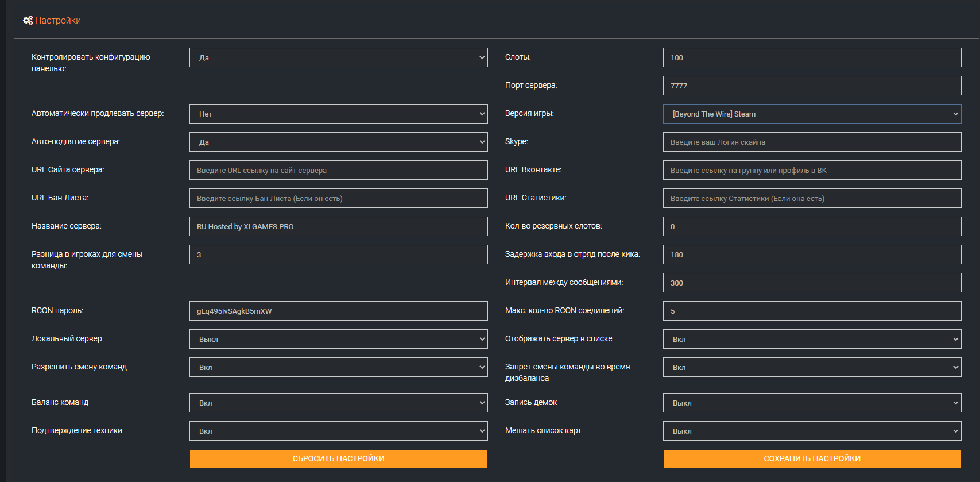Click the gears icon beside Настройки heading
The height and width of the screenshot is (482, 980).
click(x=28, y=21)
